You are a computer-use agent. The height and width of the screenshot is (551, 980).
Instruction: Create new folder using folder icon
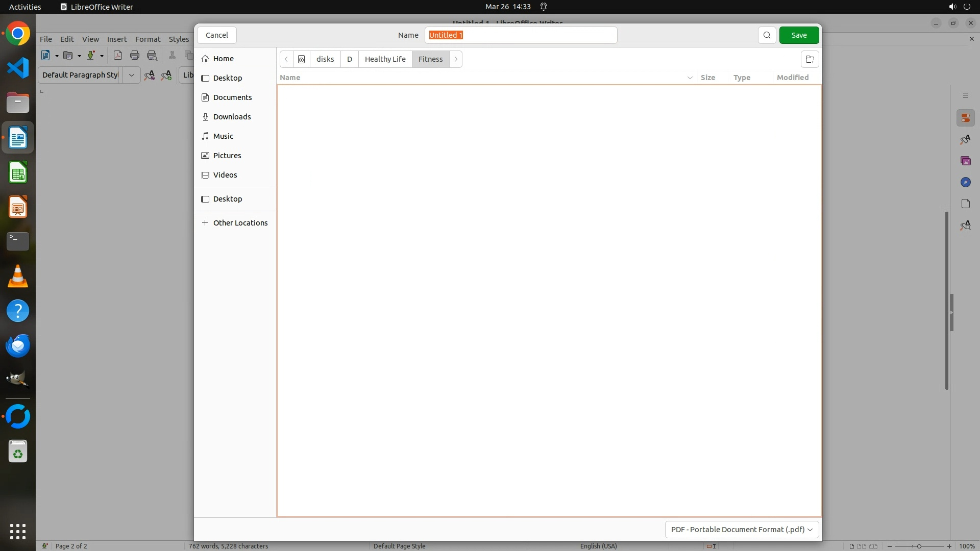(810, 59)
